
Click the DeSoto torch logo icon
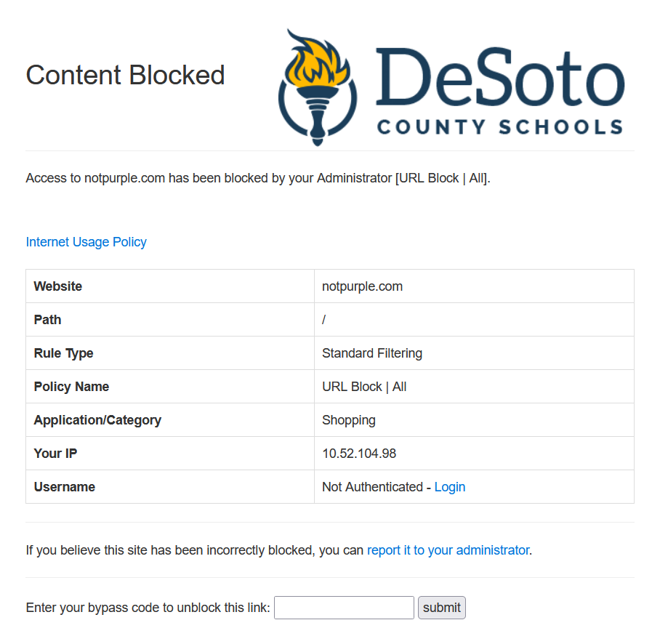317,88
